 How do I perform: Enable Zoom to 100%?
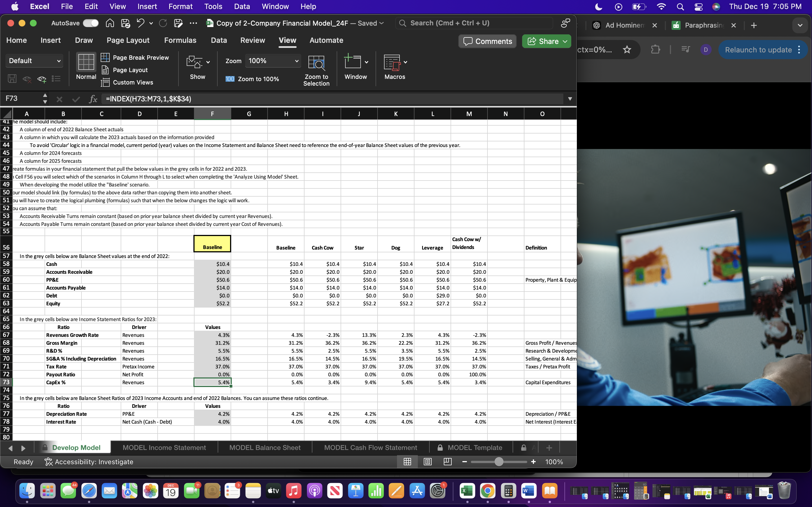pyautogui.click(x=253, y=79)
